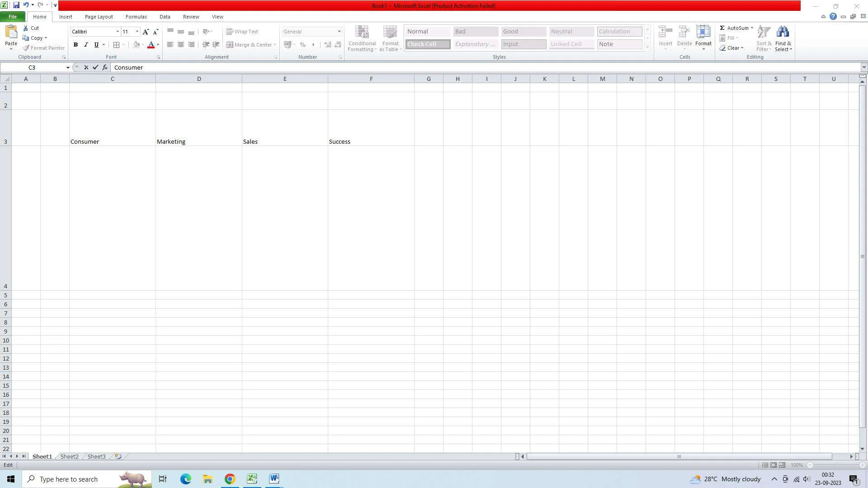Click the Home ribbon tab
The height and width of the screenshot is (488, 868).
[x=39, y=17]
